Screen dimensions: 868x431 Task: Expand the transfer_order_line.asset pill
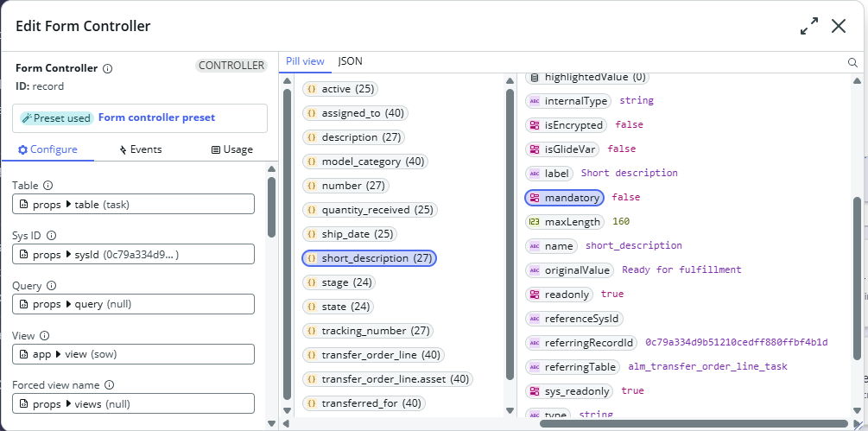387,379
